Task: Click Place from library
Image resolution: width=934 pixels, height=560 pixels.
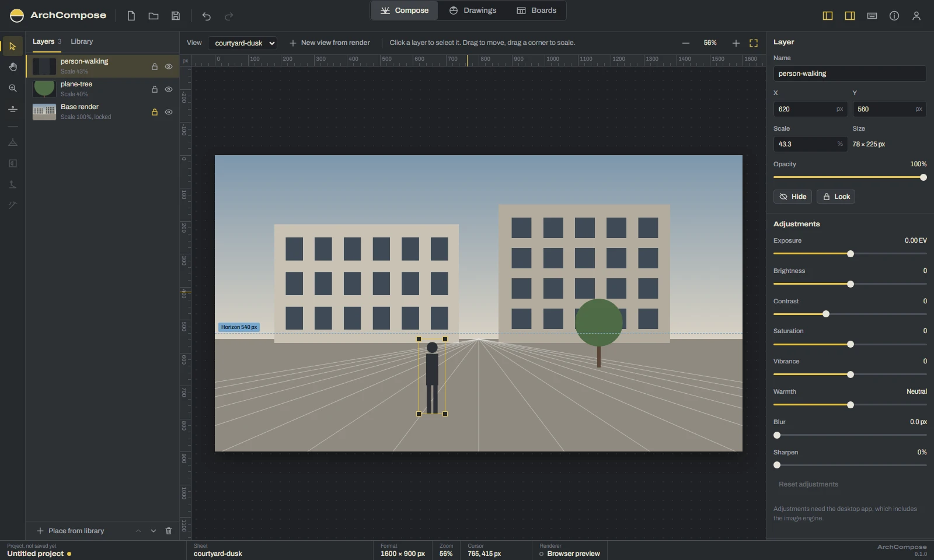Action: tap(71, 531)
